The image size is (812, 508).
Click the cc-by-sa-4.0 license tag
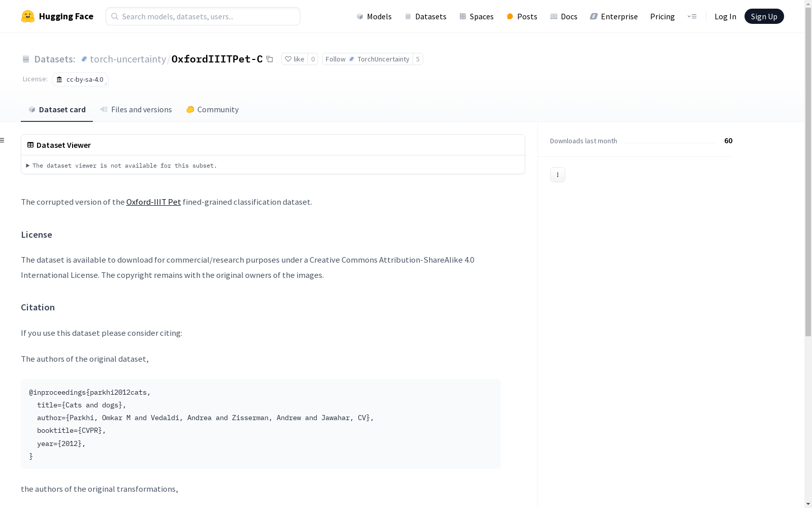coord(80,79)
